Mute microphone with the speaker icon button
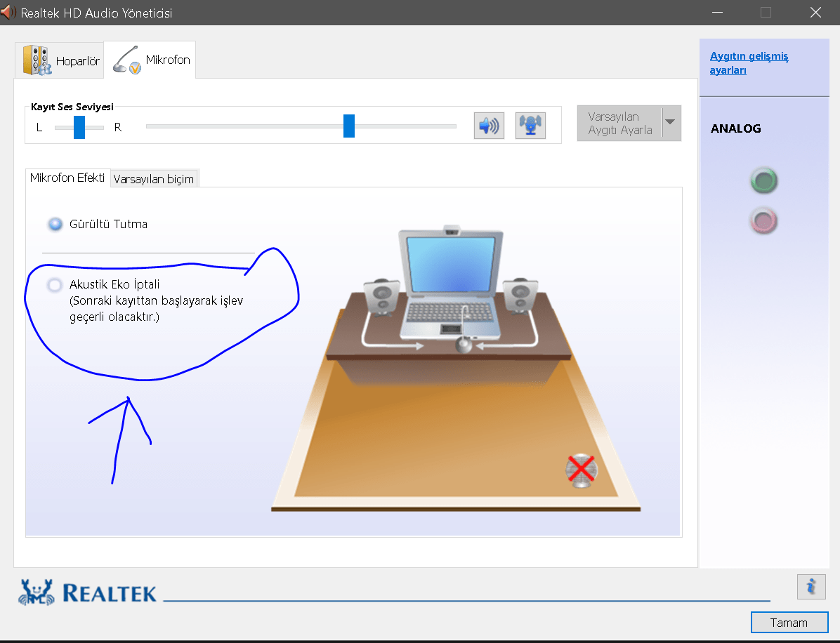The image size is (840, 643). coord(489,126)
